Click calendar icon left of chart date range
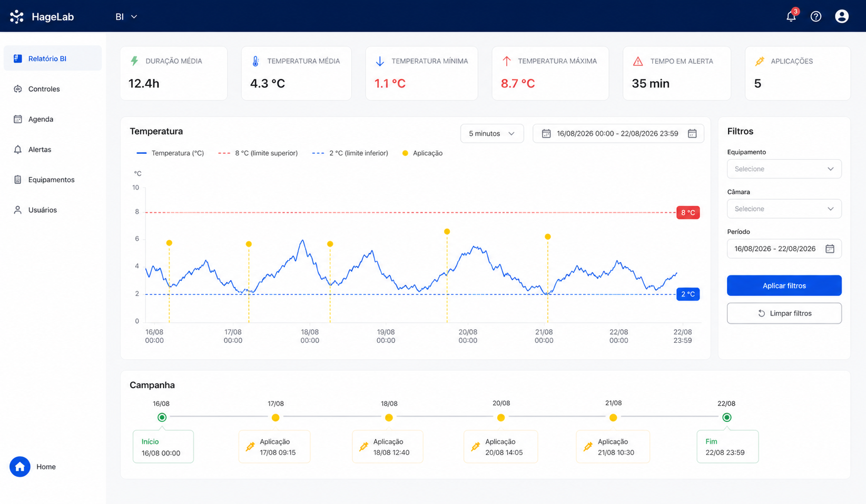Screen dimensions: 866x504 click(546, 134)
